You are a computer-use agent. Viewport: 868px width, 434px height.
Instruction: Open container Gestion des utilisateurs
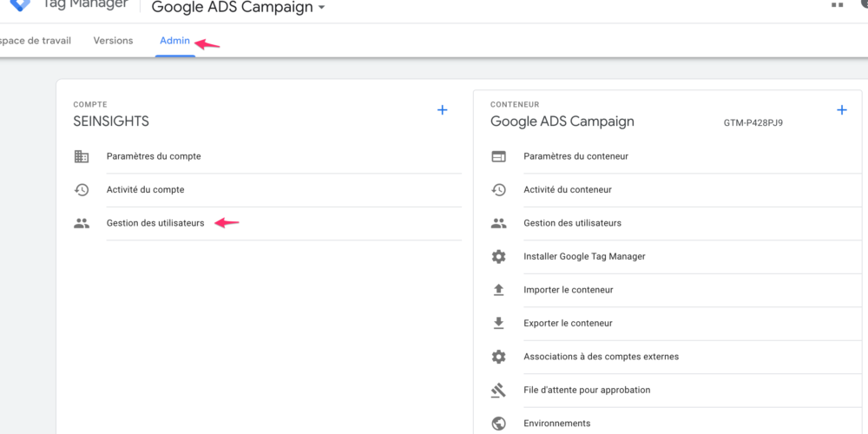572,223
